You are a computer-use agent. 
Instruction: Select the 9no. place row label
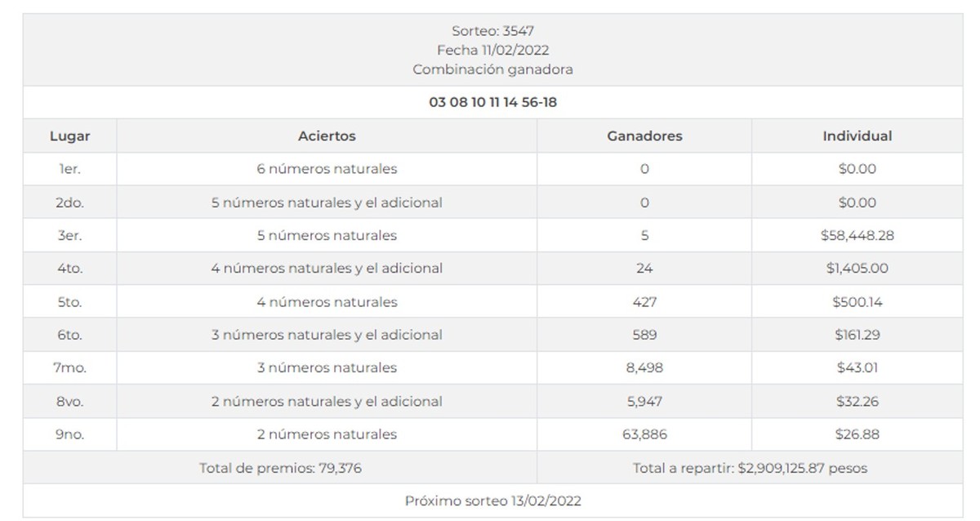(69, 434)
